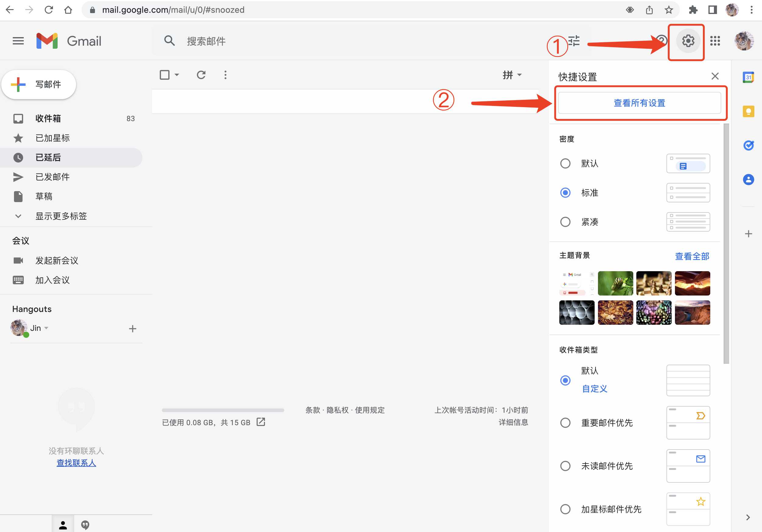Viewport: 762px width, 532px height.
Task: Open Jin's Hangouts status dropdown
Action: [x=47, y=328]
